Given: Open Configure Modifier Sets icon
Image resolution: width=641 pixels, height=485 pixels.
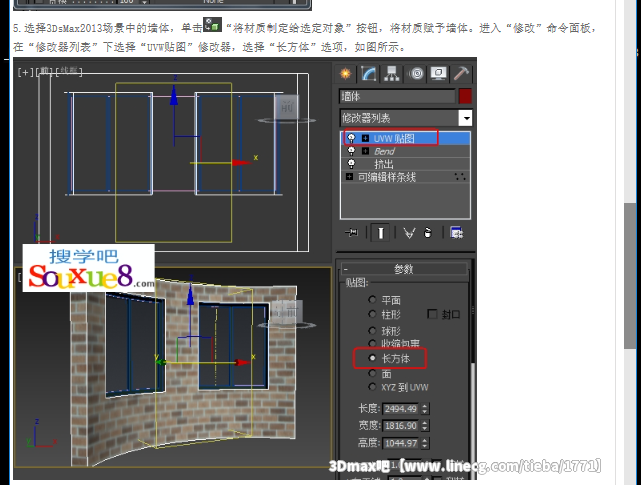Looking at the screenshot, I should pos(456,233).
